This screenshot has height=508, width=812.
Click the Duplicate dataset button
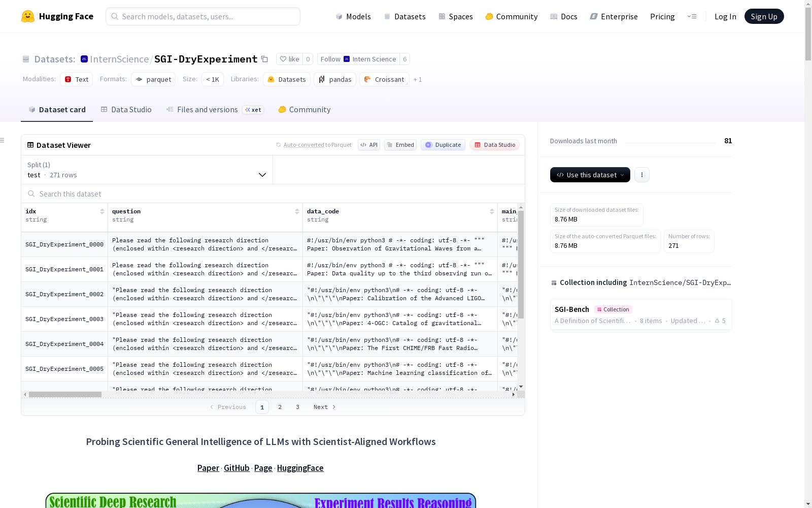coord(443,145)
